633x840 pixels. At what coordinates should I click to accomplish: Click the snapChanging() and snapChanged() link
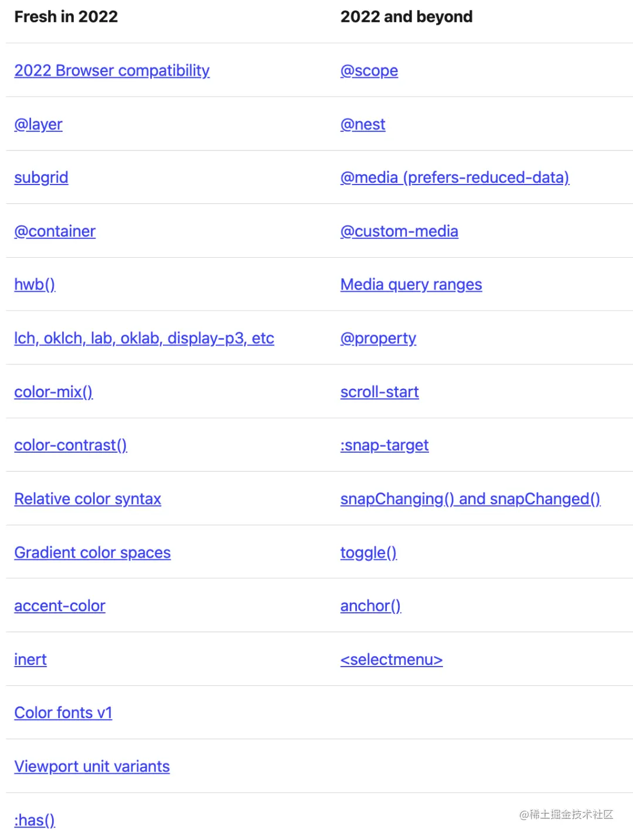[x=471, y=499]
